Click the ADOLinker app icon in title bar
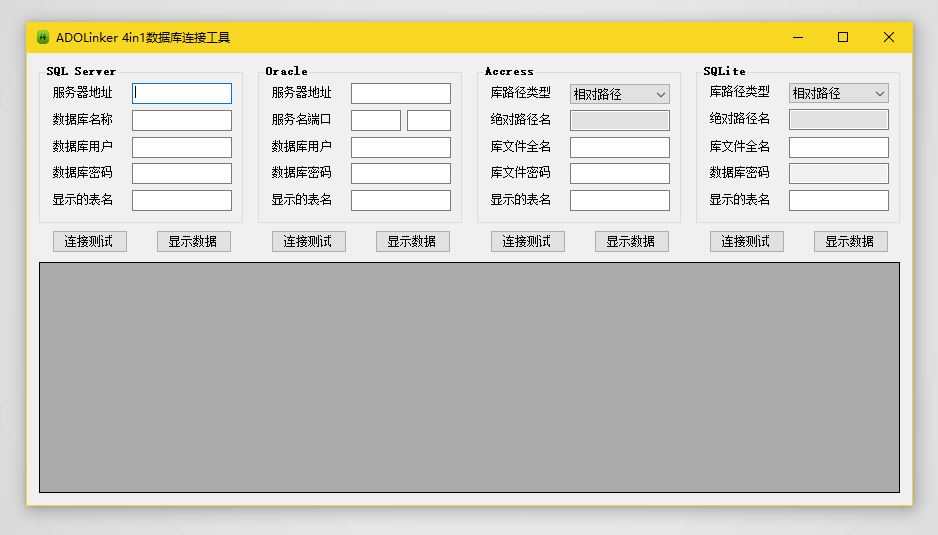This screenshot has width=938, height=535. click(42, 37)
